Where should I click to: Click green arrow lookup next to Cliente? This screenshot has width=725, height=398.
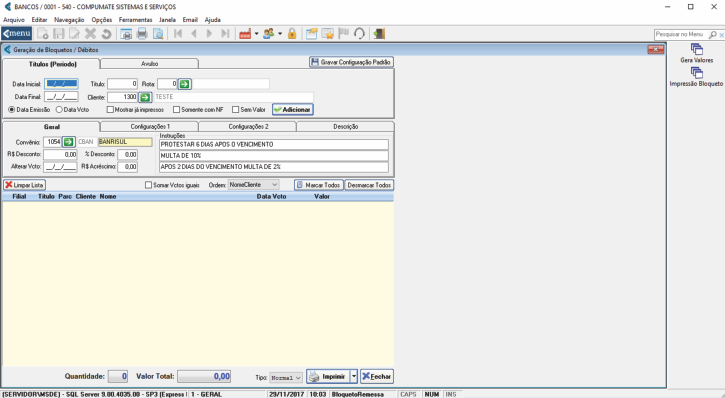point(145,97)
